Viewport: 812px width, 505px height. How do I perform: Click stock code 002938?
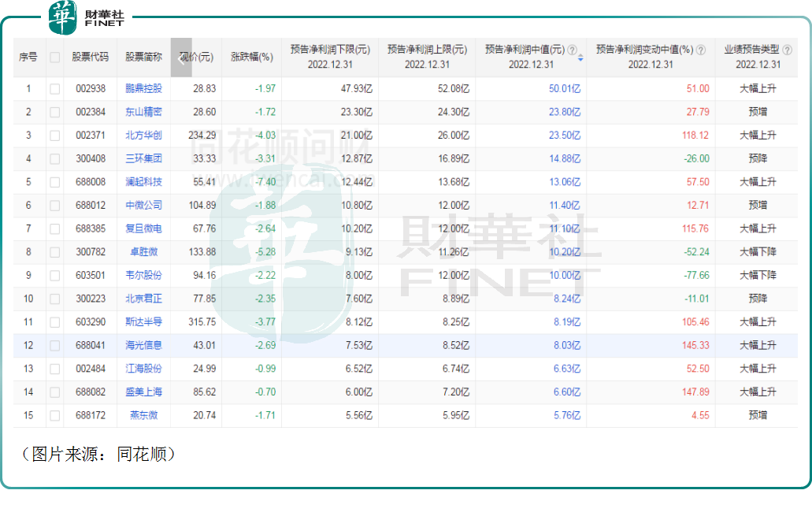tap(91, 88)
